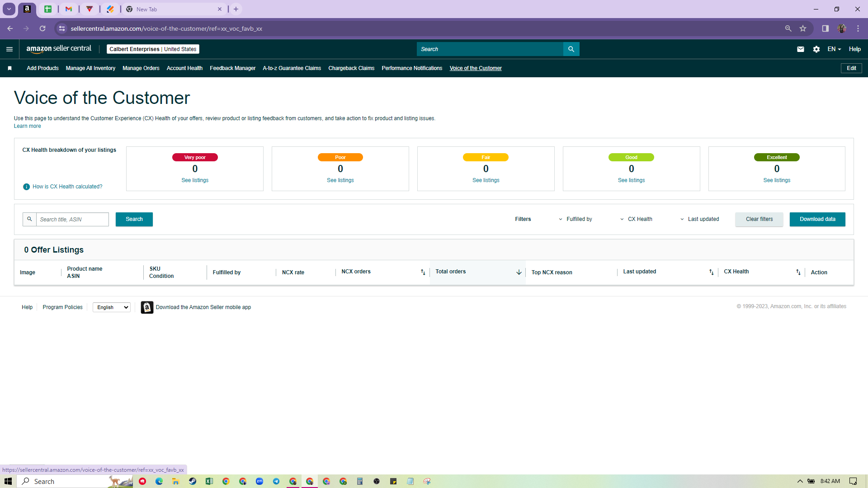This screenshot has width=868, height=488.
Task: Click the Learn more link
Action: (27, 126)
